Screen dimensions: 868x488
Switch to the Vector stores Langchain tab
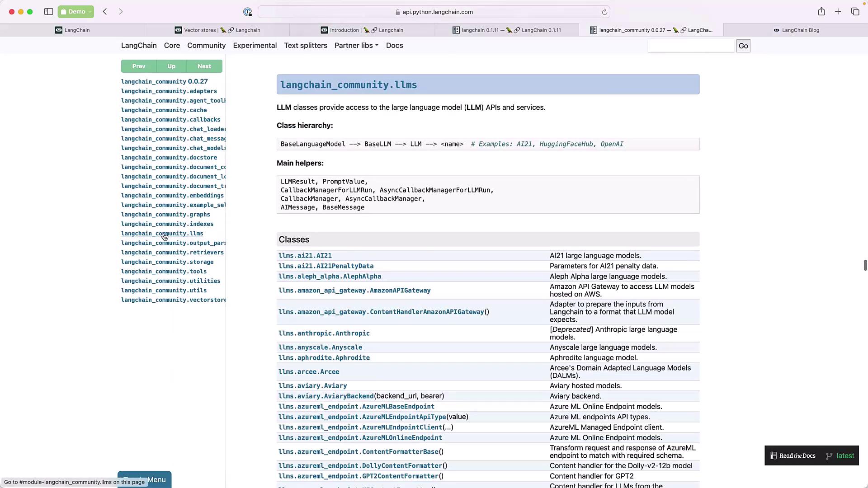[x=217, y=30]
